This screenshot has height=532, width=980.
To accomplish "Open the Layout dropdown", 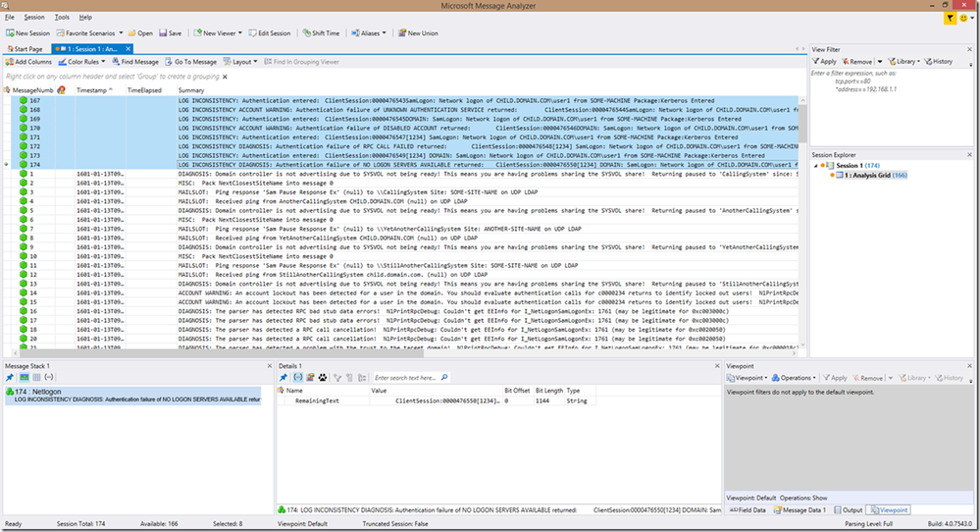I will point(240,62).
